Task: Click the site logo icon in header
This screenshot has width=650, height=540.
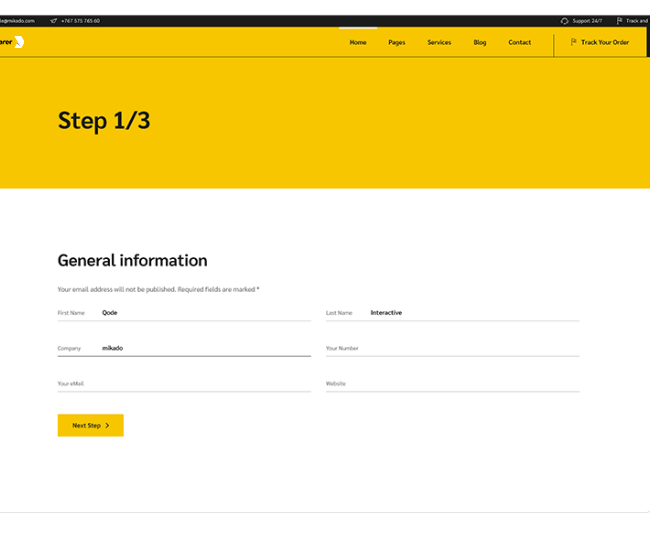Action: click(19, 42)
